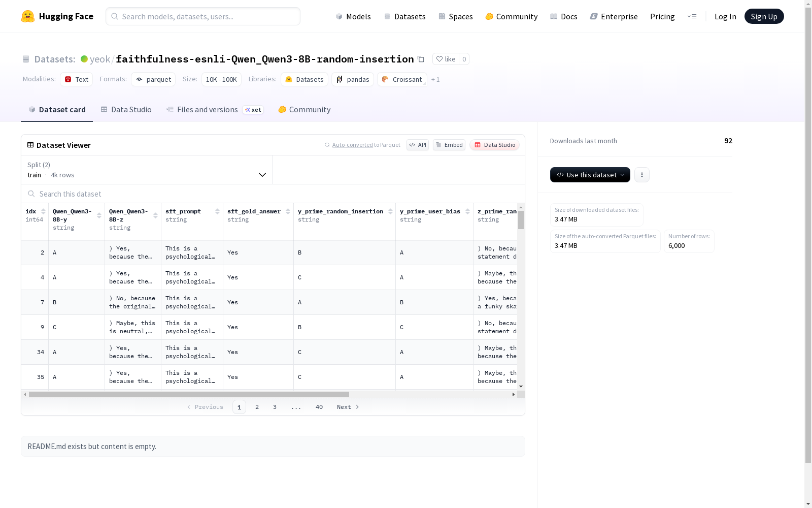Open Enterprise in top navigation
The height and width of the screenshot is (508, 812).
[614, 16]
